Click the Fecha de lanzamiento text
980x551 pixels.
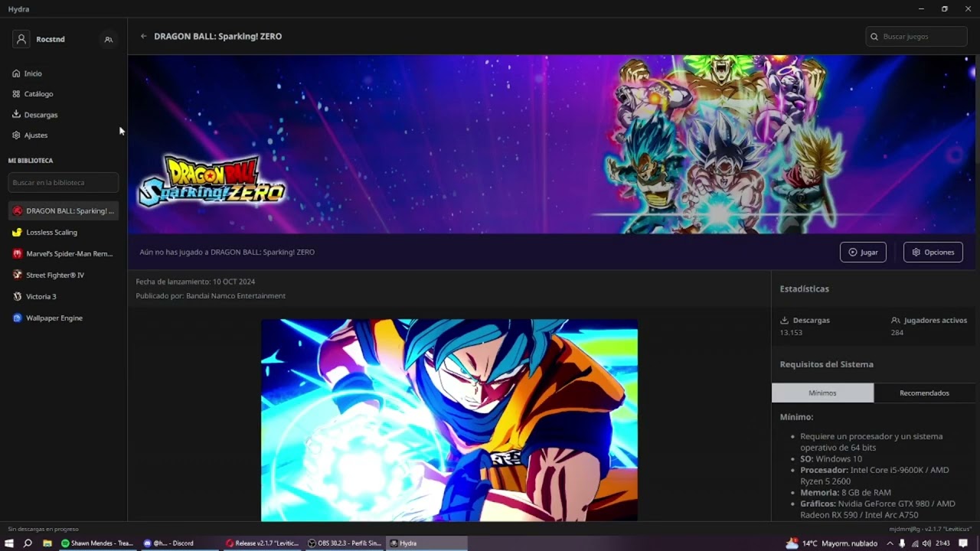click(195, 282)
